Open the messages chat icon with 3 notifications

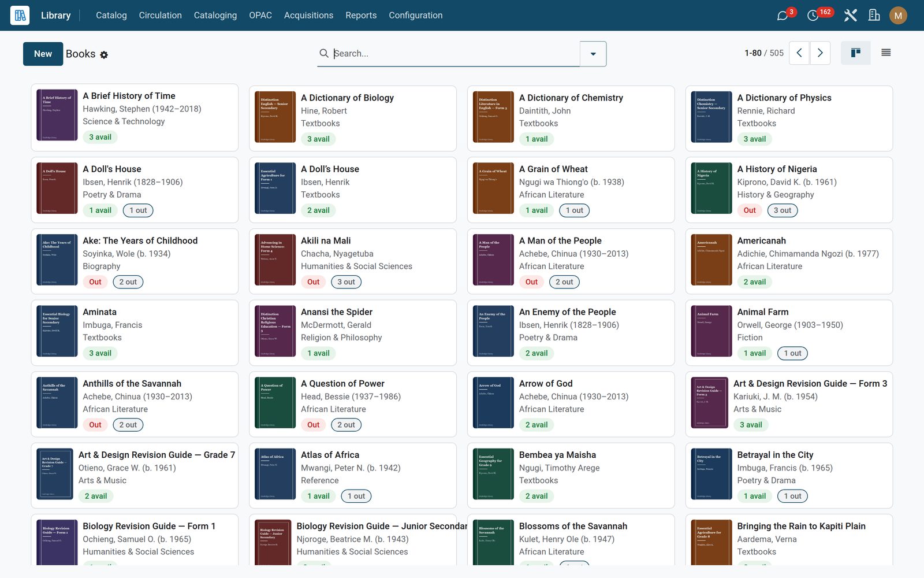(x=783, y=16)
